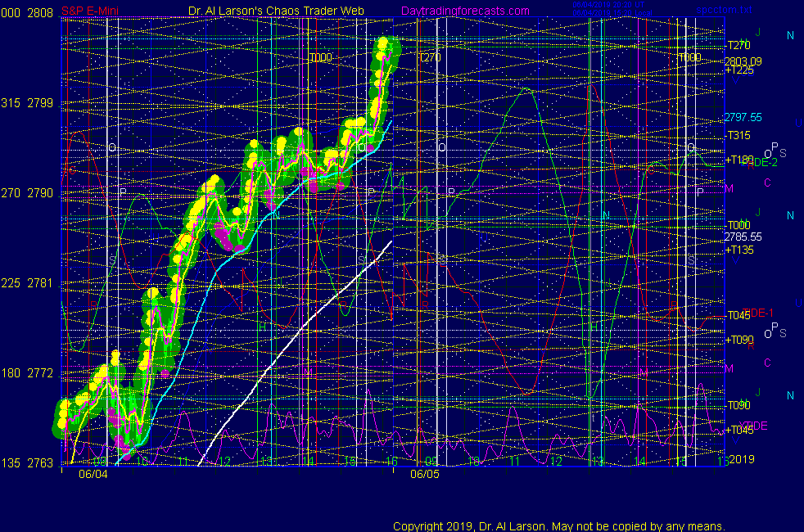Click the 2763 price label at bottom left
This screenshot has height=532, width=804.
(x=40, y=463)
